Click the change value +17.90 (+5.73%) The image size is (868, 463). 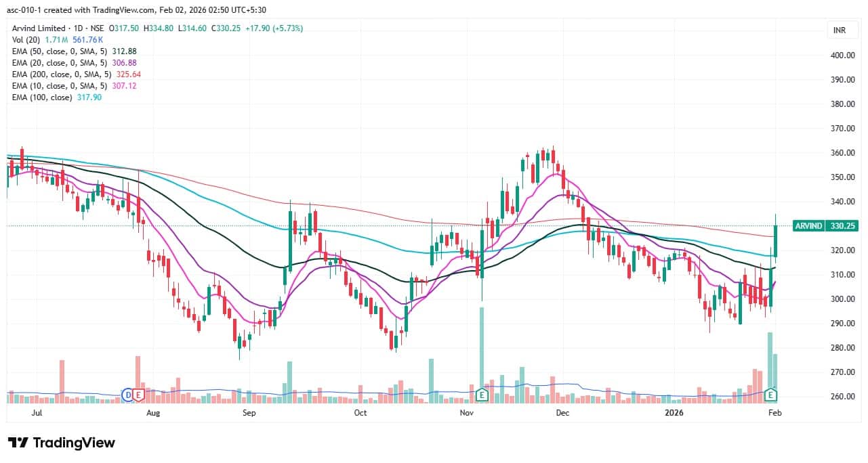(x=274, y=28)
